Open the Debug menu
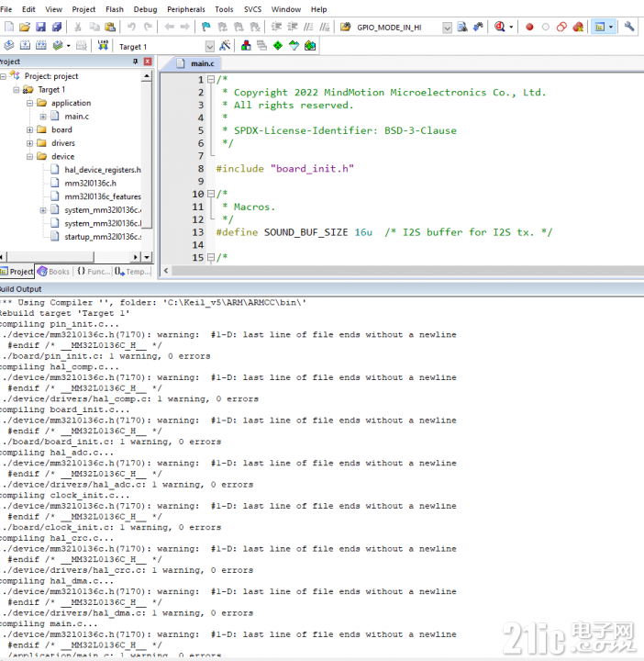This screenshot has width=644, height=661. [x=145, y=9]
